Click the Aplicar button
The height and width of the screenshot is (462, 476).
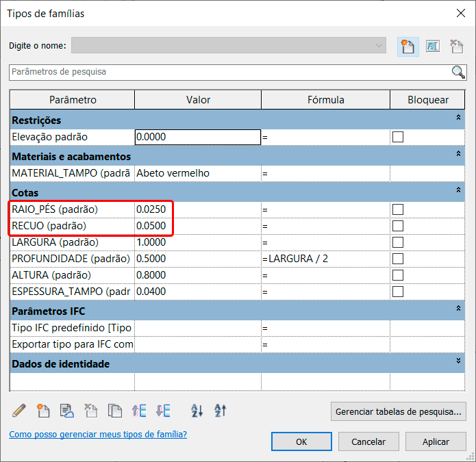(436, 441)
